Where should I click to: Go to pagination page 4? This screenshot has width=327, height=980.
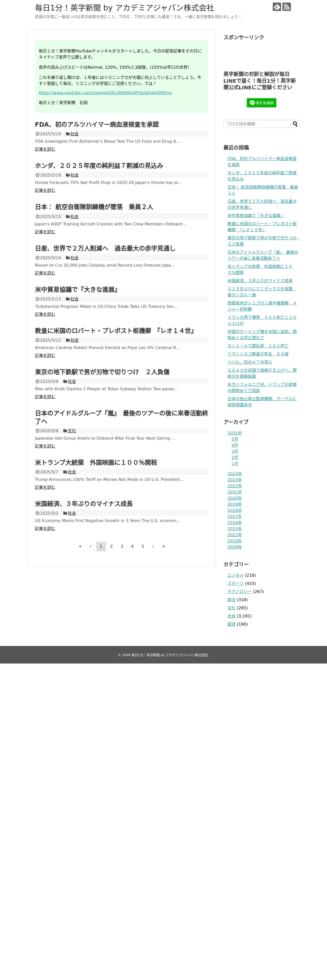coord(132,546)
